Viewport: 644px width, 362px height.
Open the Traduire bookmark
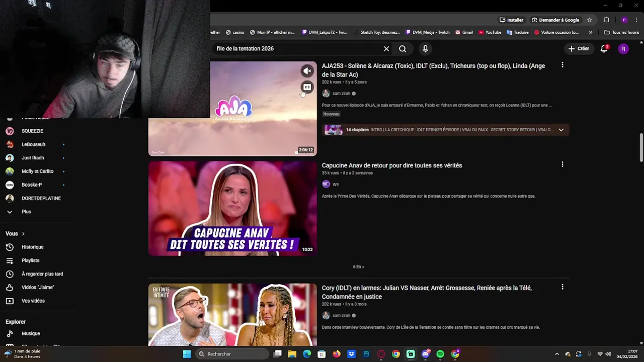tap(518, 32)
